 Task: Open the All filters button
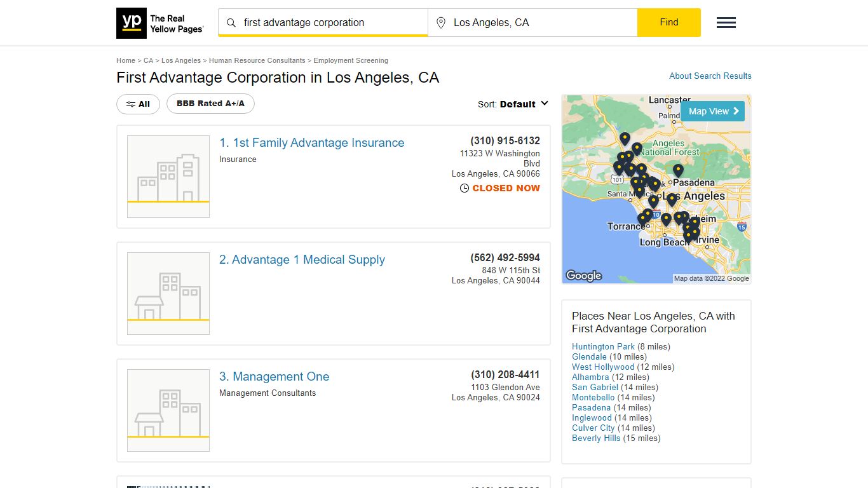(138, 104)
